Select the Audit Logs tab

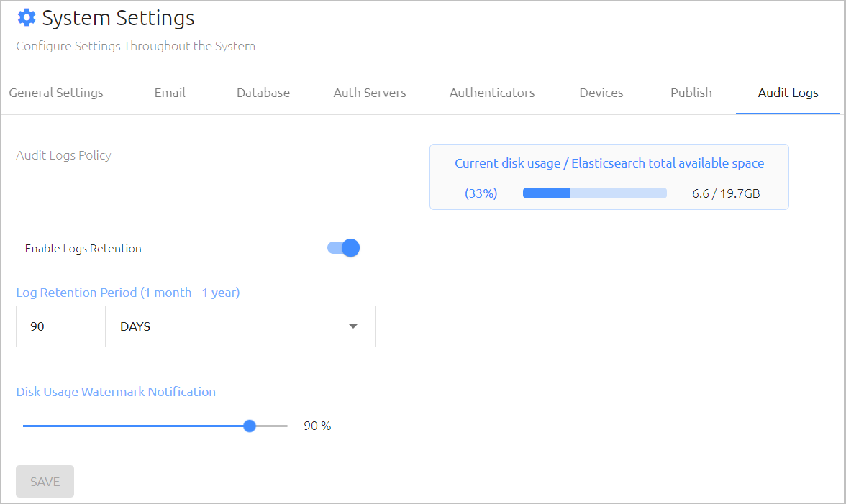(788, 93)
